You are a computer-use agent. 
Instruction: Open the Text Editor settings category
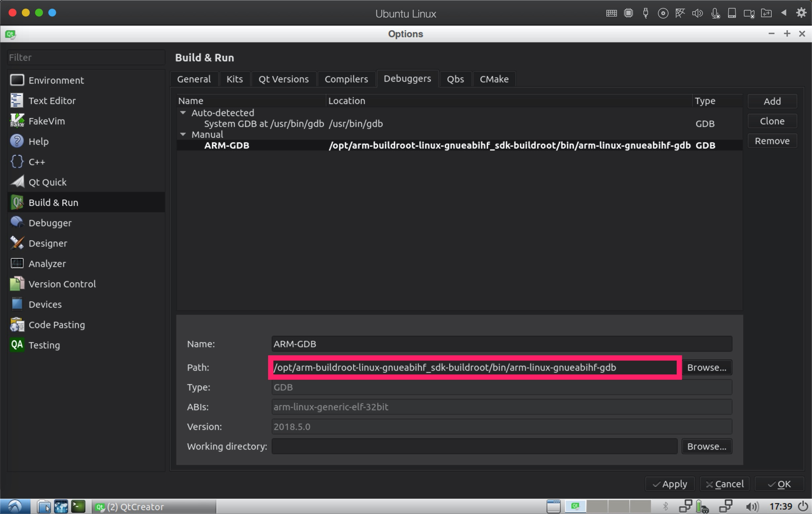click(x=86, y=101)
